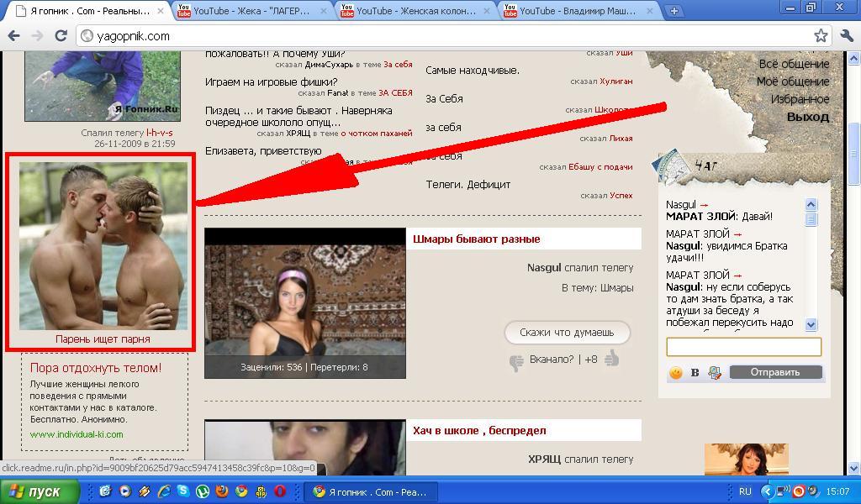Open the Chrome wrench settings menu
The width and height of the screenshot is (861, 504).
pos(846,35)
